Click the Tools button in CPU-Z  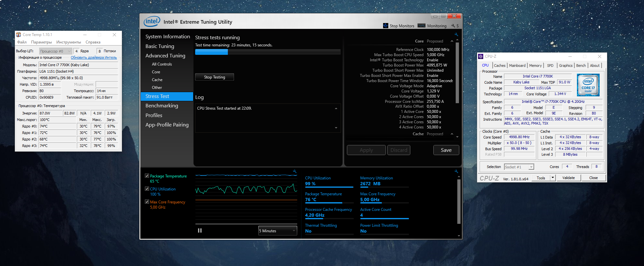click(x=541, y=178)
